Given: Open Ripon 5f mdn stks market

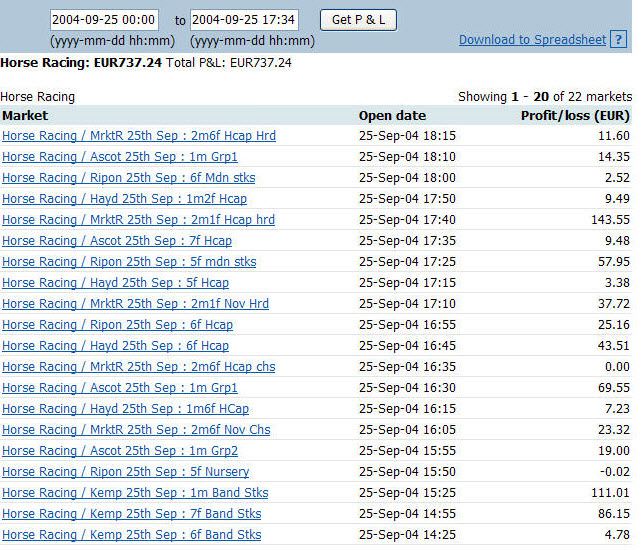Looking at the screenshot, I should point(129,262).
